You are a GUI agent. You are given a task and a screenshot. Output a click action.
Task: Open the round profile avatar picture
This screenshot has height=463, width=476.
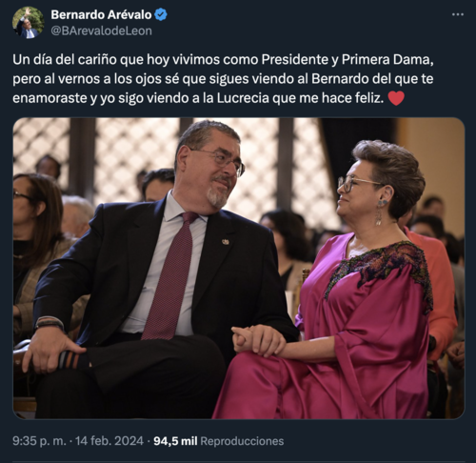[x=29, y=23]
